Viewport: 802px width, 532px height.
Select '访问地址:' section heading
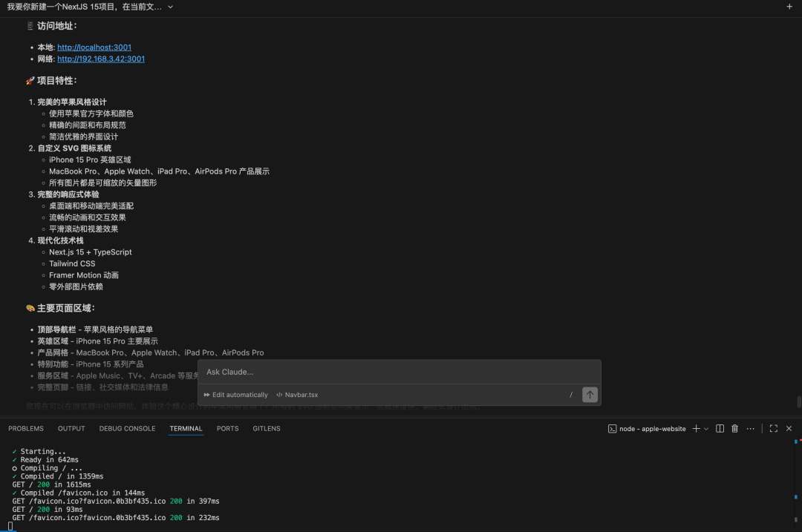coord(56,26)
